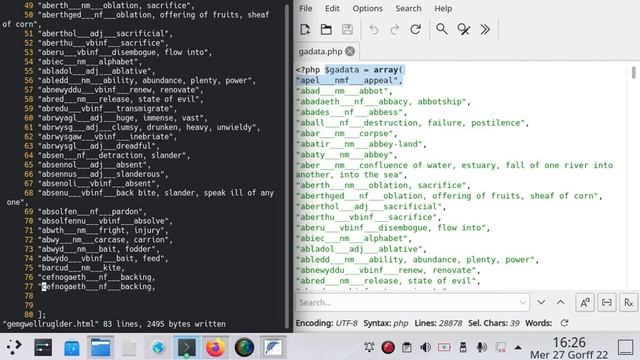Open removable devices tray icon
Screen dimensions: 640x360
[463, 347]
